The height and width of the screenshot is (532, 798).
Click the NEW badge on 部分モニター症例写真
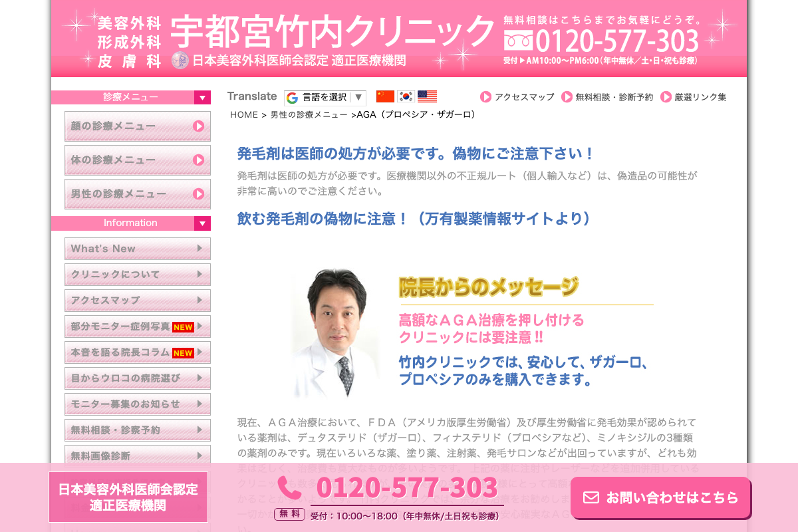point(183,327)
